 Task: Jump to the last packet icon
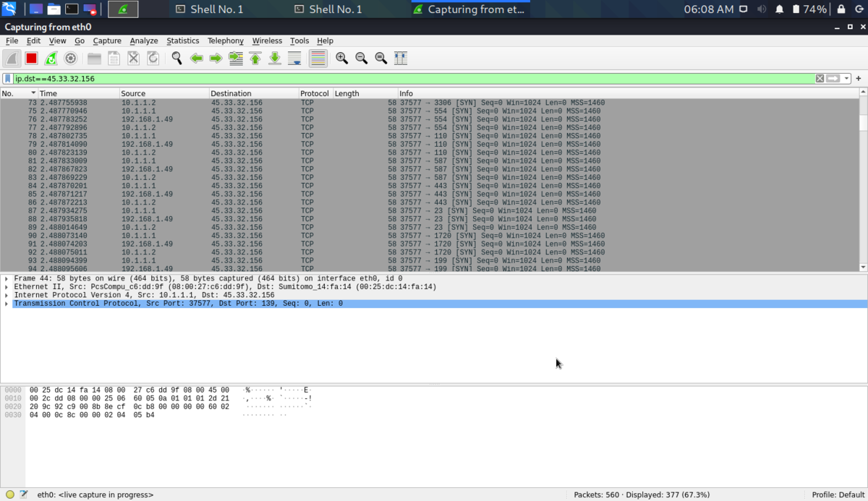click(x=274, y=59)
